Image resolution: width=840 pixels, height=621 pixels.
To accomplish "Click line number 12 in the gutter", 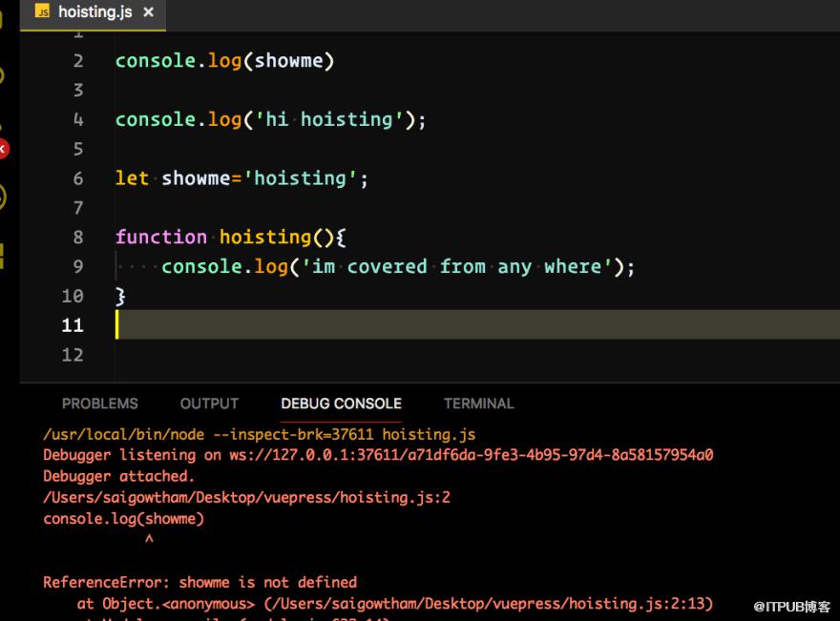I will [73, 355].
